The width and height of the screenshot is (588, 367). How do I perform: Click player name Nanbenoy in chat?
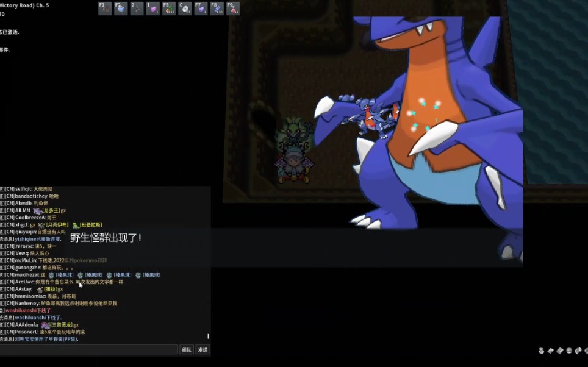(x=27, y=303)
